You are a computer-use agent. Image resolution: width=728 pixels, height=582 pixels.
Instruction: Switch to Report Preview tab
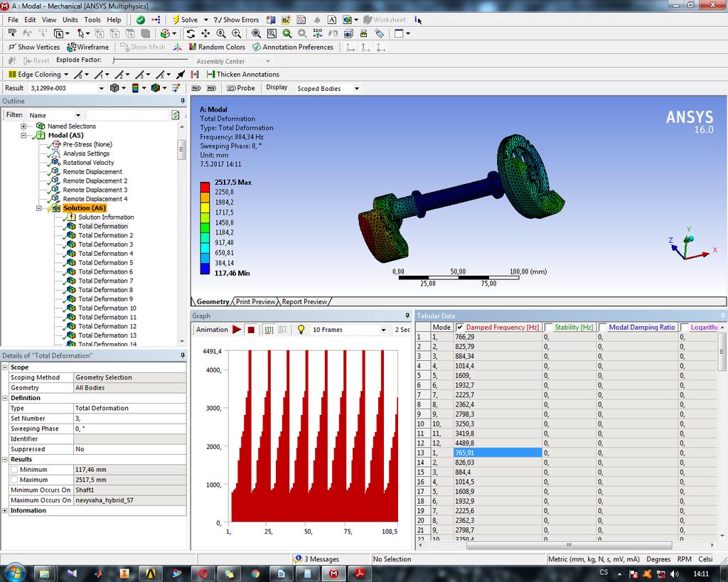(x=304, y=302)
